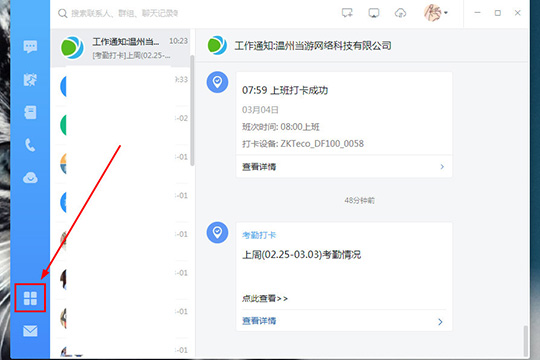
Task: Maximize the DingTalk window
Action: (x=498, y=13)
